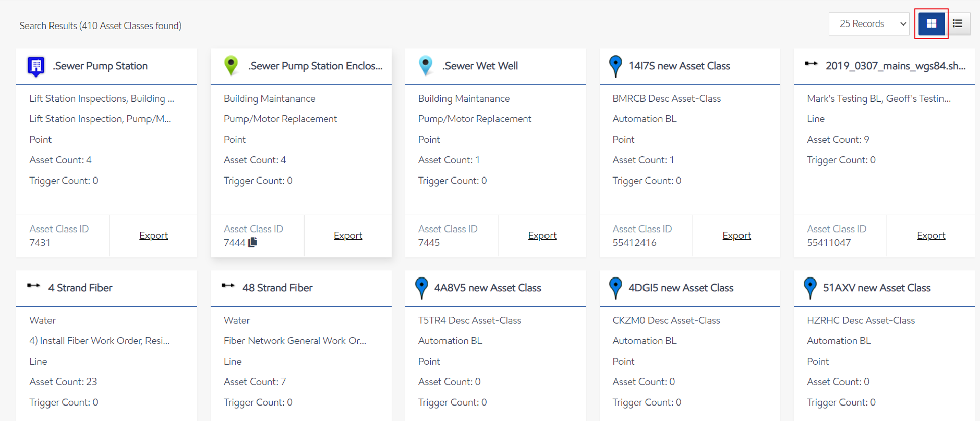Export asset class with ID 55411047
This screenshot has height=421, width=980.
point(931,236)
